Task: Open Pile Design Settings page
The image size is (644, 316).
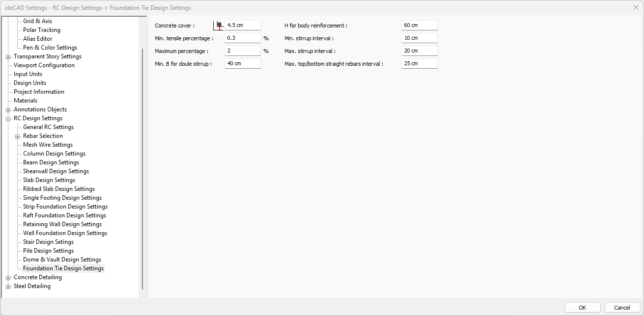Action: click(48, 251)
